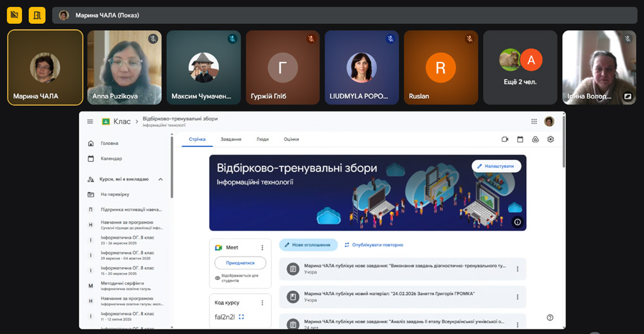
Task: Open the Meet card three-dot menu
Action: point(262,248)
